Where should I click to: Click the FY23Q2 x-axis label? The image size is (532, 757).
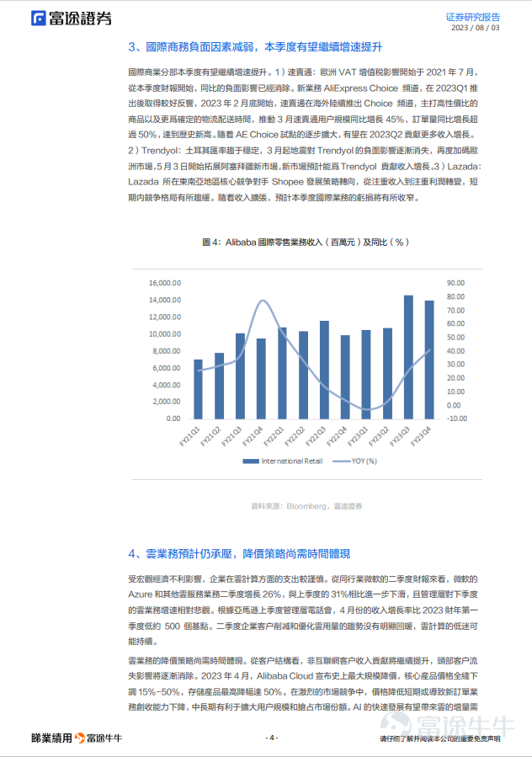(x=379, y=436)
